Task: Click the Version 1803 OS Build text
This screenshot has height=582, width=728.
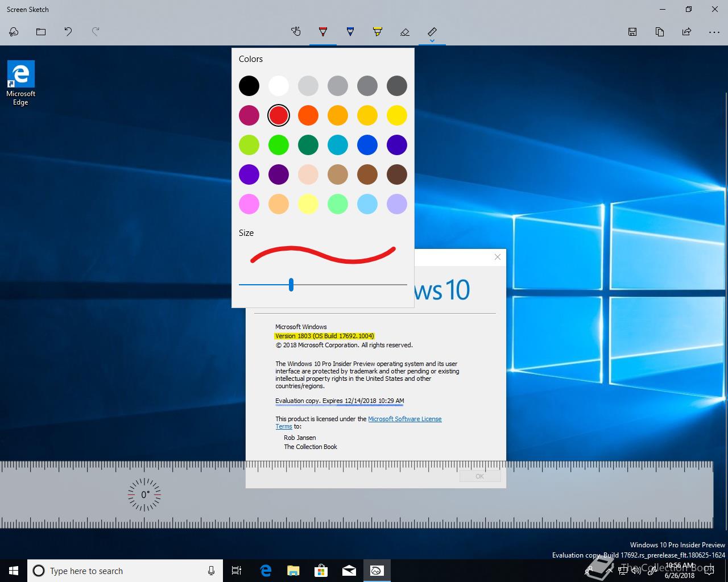Action: coord(324,336)
